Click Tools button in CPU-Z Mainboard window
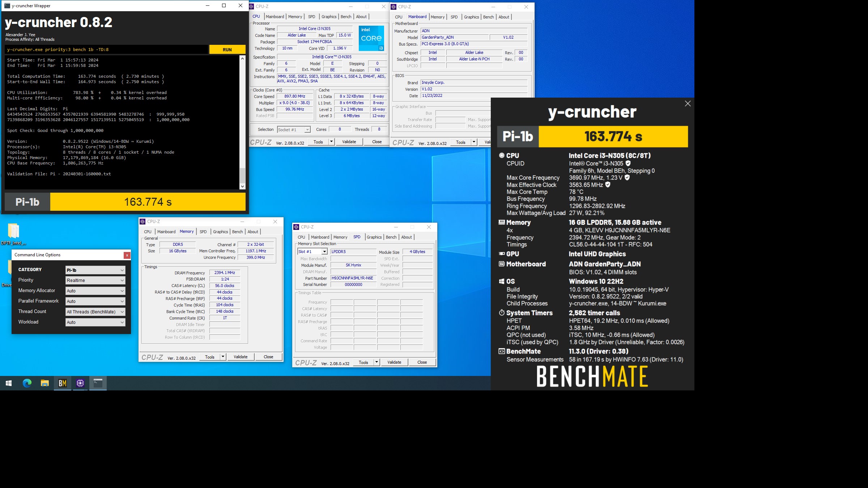 point(461,142)
